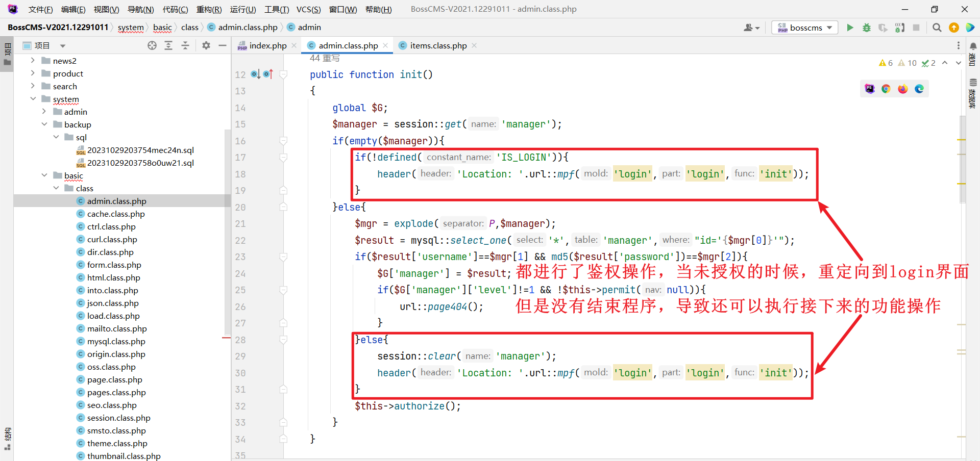Open the 文件(F) menu
This screenshot has height=461, width=980.
tap(40, 9)
